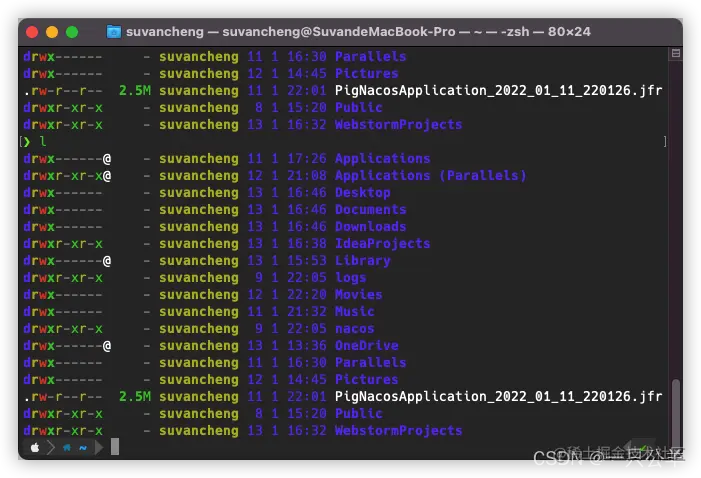Screen dimensions: 701x478
Task: Click permissions 'drwx------@' on Library row
Action: point(67,261)
